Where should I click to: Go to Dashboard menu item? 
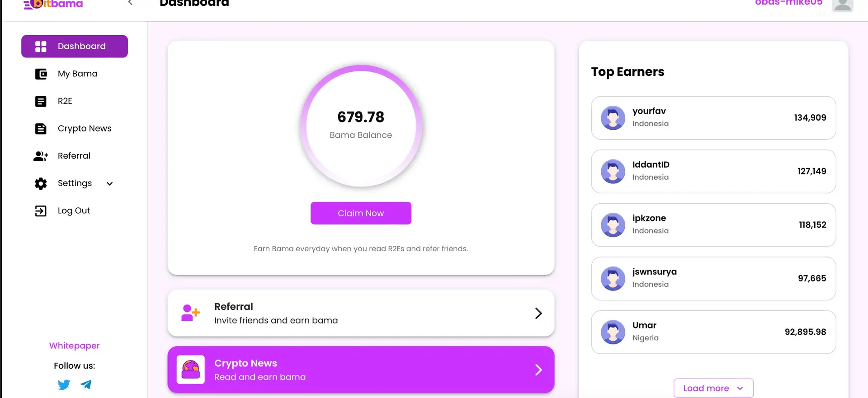pyautogui.click(x=75, y=47)
